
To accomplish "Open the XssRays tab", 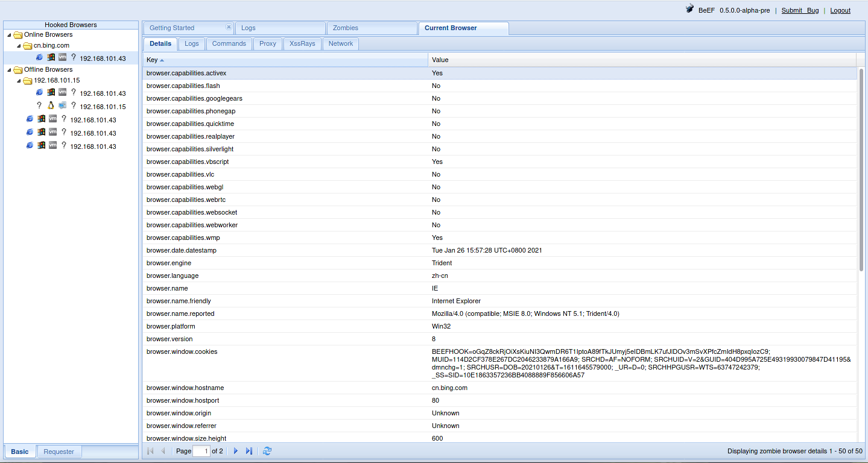I will tap(302, 43).
